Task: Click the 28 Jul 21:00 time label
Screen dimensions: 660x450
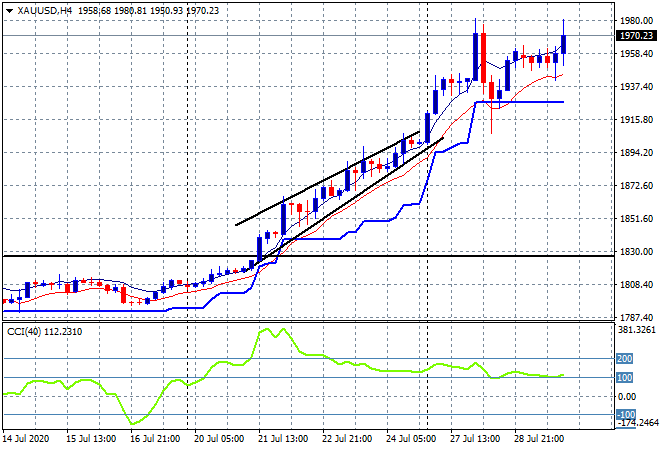Action: (x=539, y=439)
